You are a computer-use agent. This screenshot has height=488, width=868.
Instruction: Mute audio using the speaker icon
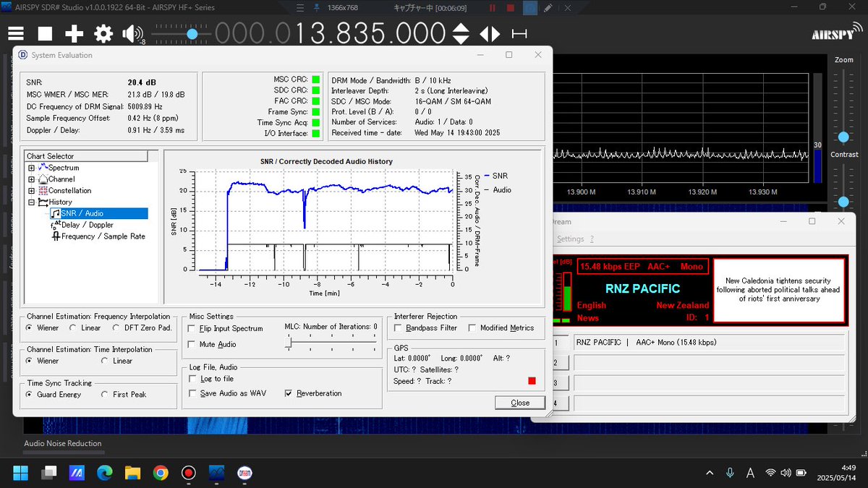132,33
